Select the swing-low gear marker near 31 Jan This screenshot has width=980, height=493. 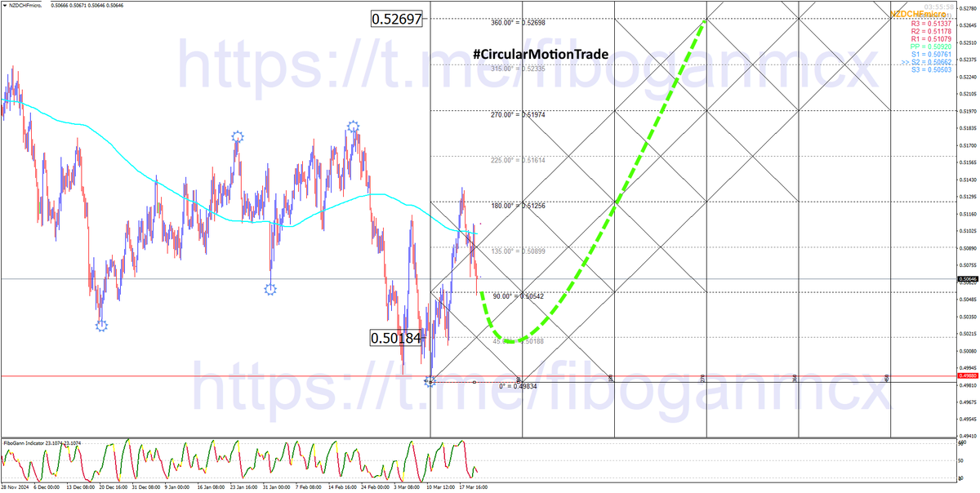[x=270, y=288]
